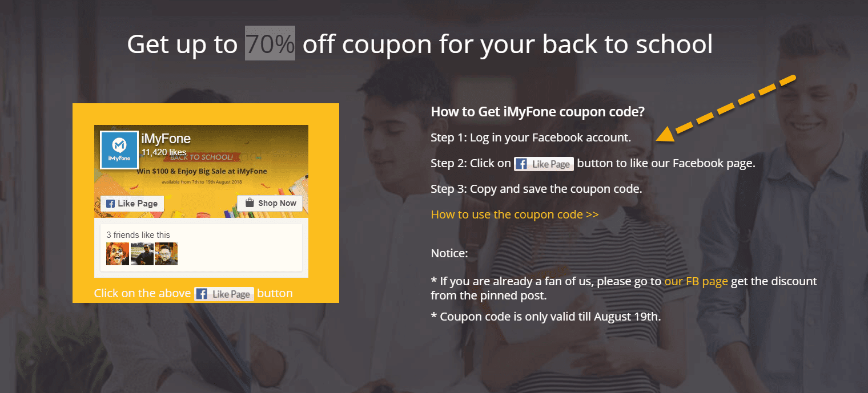
Task: Click the "How to Get iMyFone coupon code?" heading
Action: tap(537, 112)
